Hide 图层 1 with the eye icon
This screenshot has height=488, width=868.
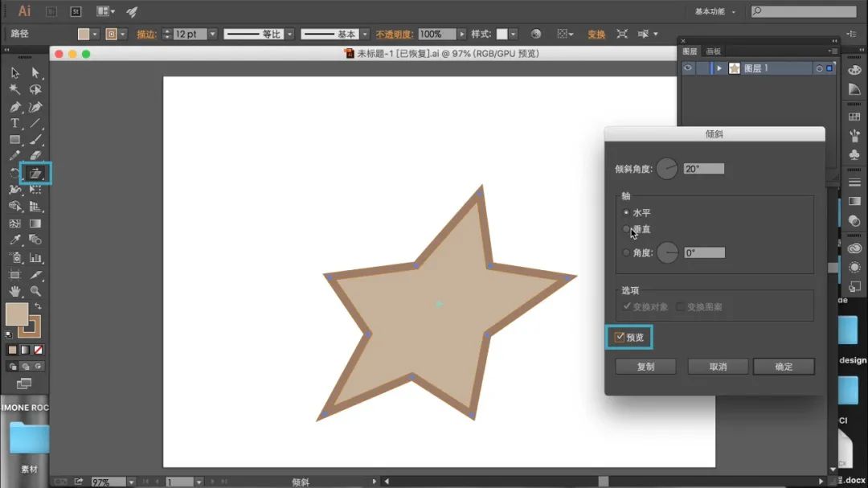click(687, 68)
